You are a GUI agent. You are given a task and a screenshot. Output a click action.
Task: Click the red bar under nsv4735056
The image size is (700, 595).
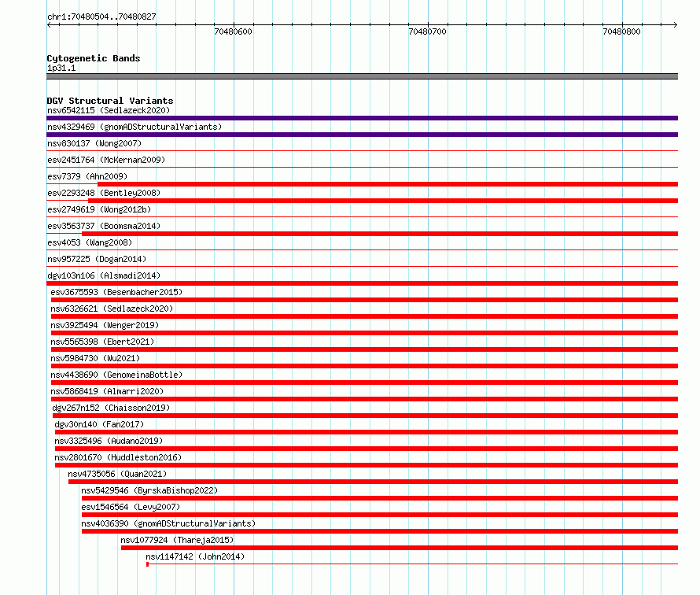coord(374,482)
